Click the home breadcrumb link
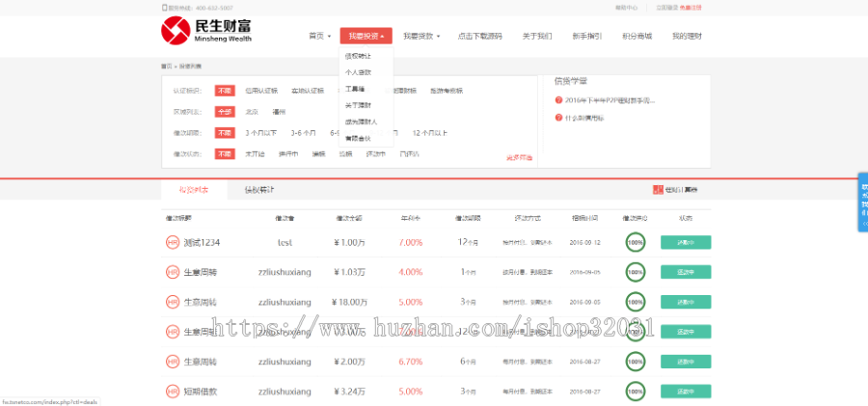 [166, 66]
